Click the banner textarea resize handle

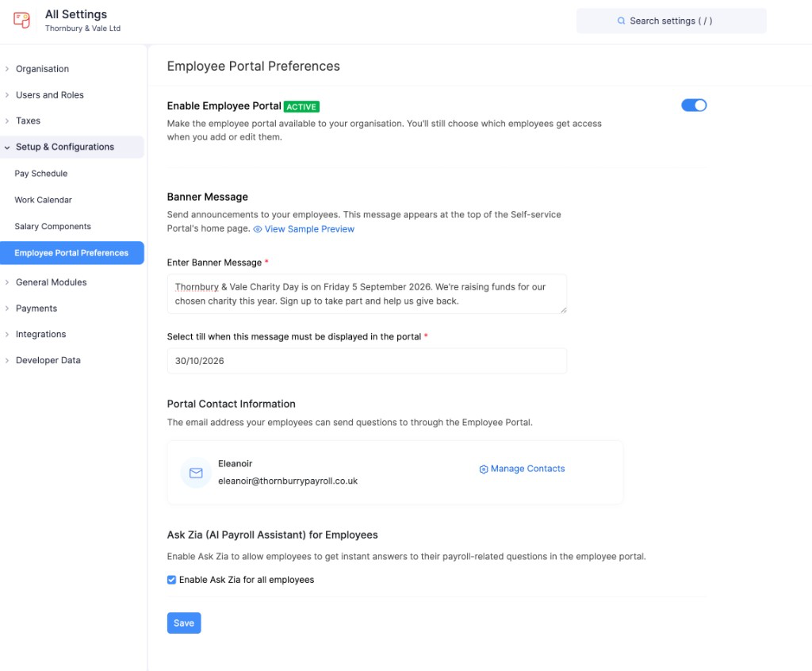pos(563,310)
